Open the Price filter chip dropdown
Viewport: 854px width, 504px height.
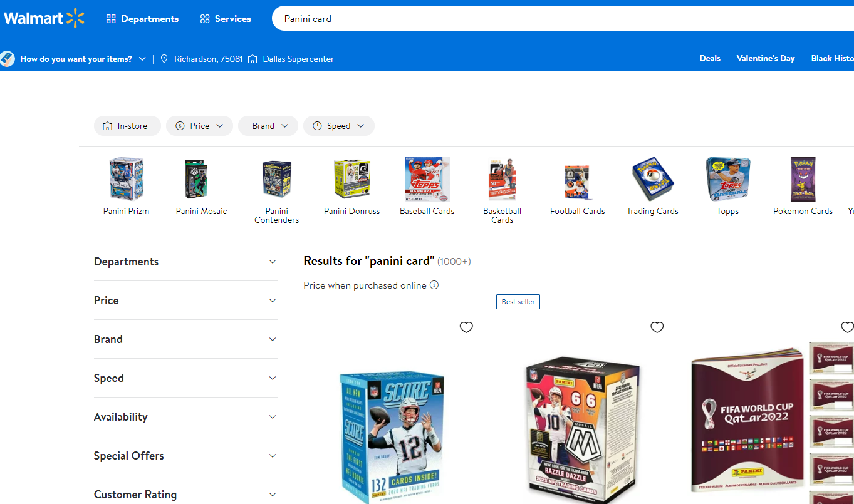pos(199,126)
